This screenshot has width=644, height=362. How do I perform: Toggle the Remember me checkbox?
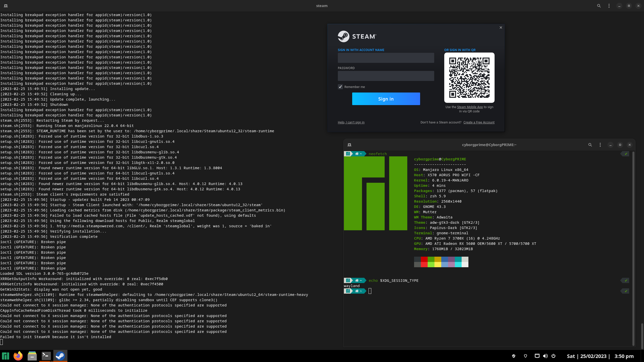click(x=340, y=87)
